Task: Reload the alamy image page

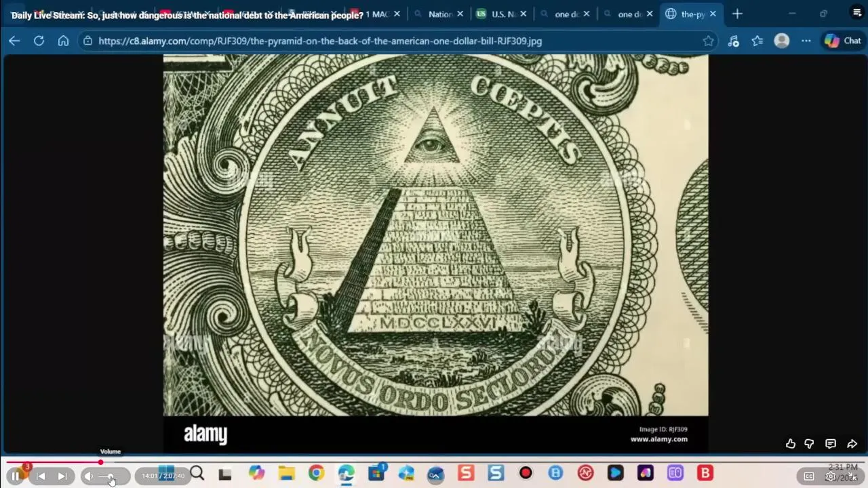Action: pyautogui.click(x=39, y=41)
